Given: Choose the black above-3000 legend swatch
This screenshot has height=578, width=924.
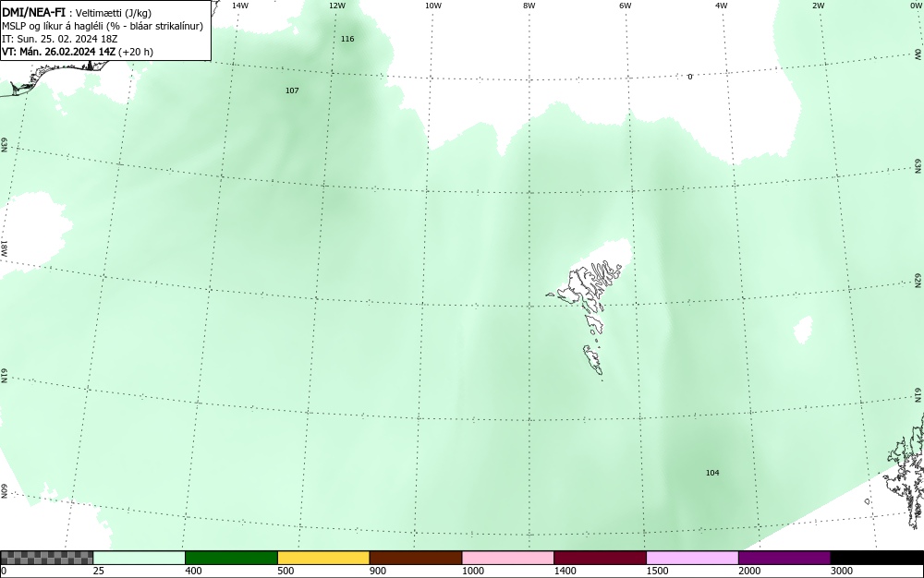Looking at the screenshot, I should (877, 558).
